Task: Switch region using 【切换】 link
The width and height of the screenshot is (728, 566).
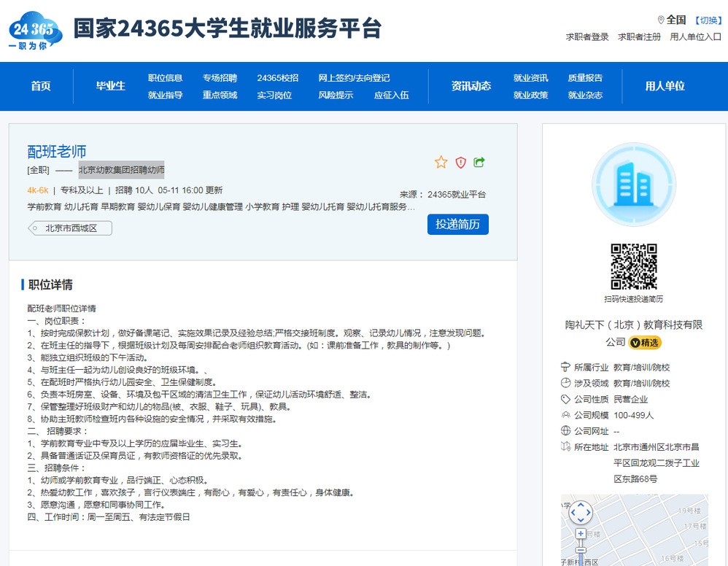Action: (707, 20)
